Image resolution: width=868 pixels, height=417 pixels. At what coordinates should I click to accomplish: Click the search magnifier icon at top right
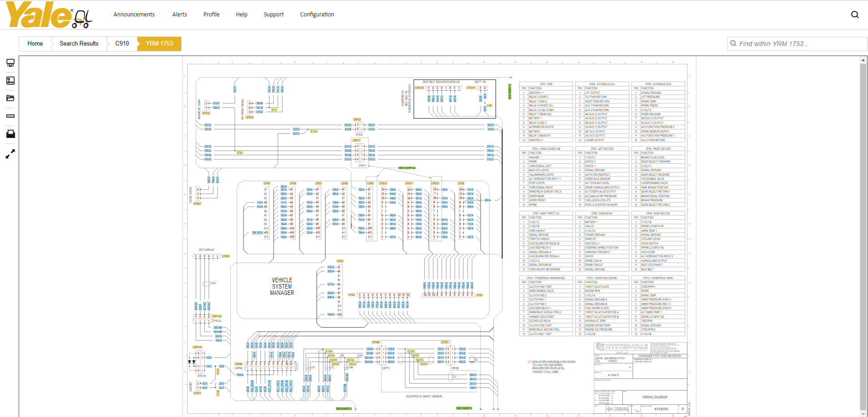(855, 14)
